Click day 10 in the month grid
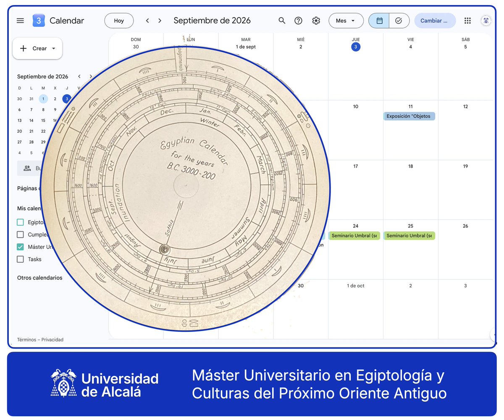 click(356, 107)
